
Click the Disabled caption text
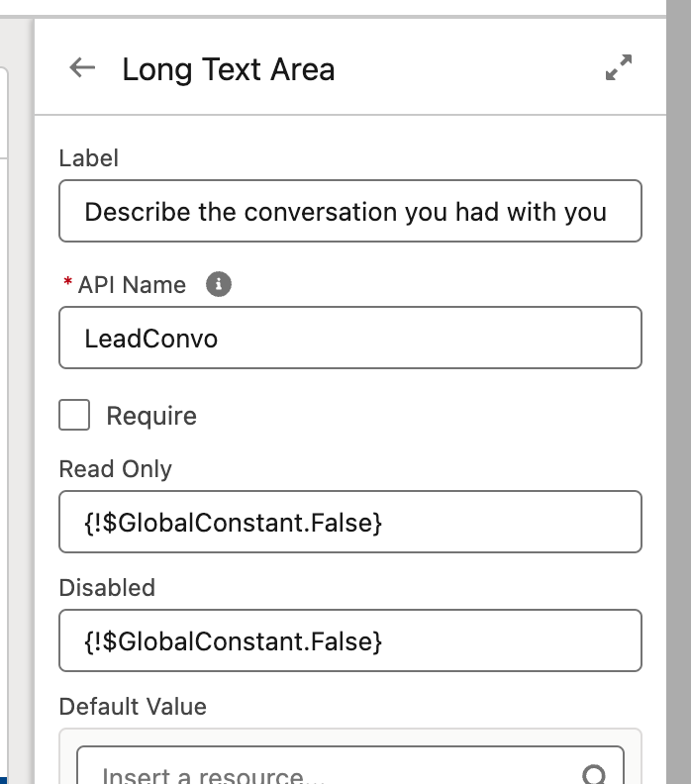tap(107, 587)
